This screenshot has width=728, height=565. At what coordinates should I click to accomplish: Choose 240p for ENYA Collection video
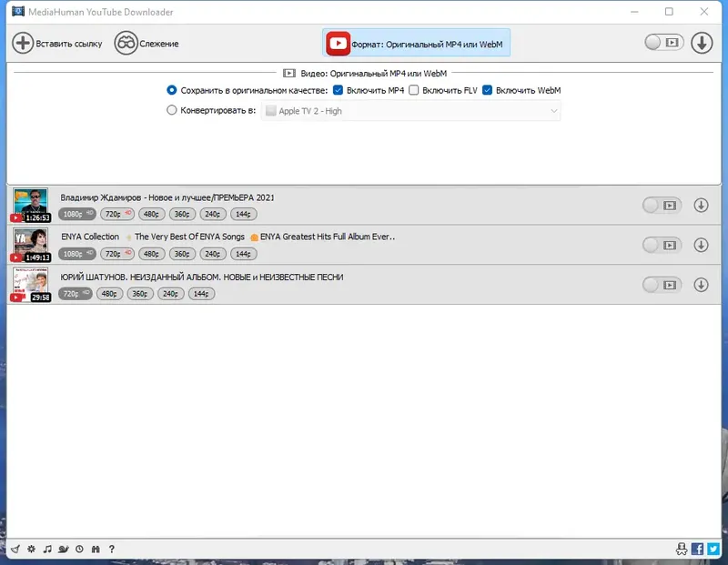213,254
